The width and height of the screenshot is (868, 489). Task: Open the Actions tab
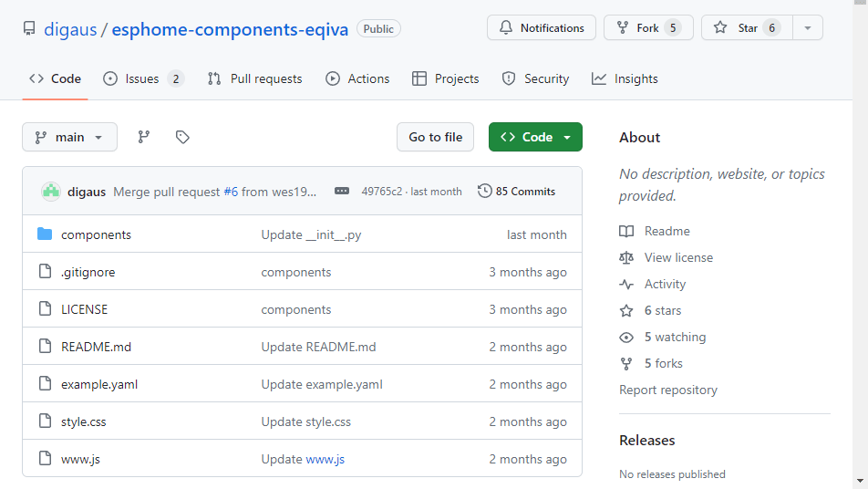[357, 78]
